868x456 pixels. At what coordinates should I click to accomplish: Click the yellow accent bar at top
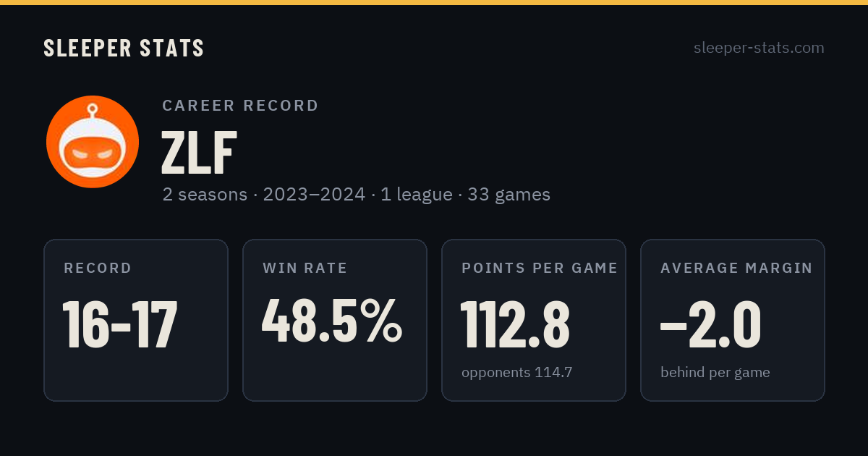[x=434, y=2]
